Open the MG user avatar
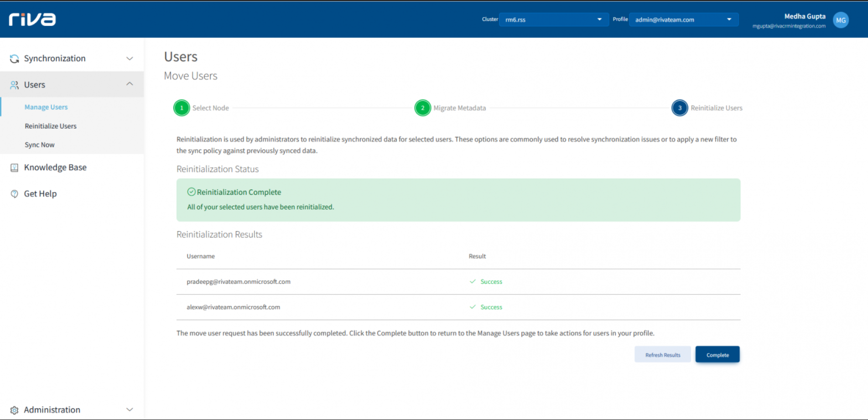868x420 pixels. tap(841, 20)
